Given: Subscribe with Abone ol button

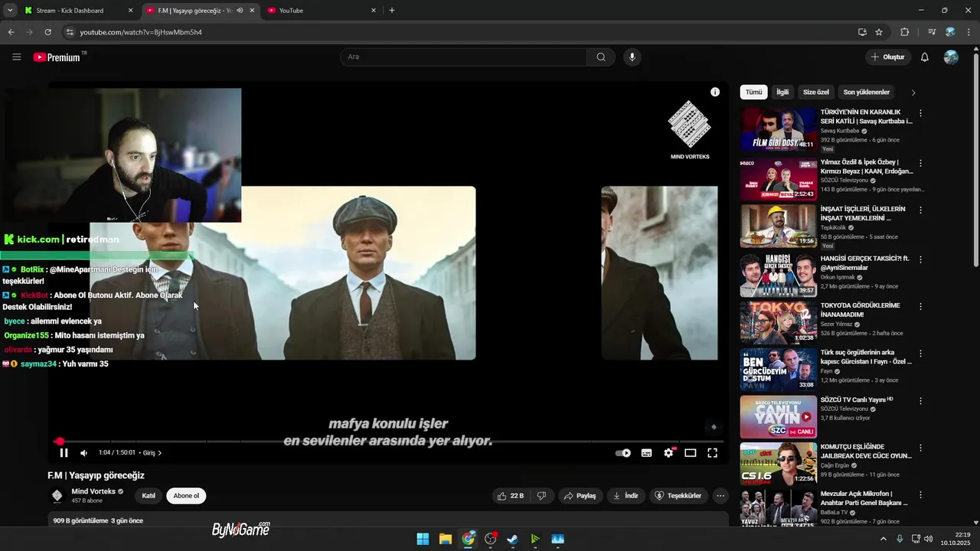Looking at the screenshot, I should [x=186, y=496].
